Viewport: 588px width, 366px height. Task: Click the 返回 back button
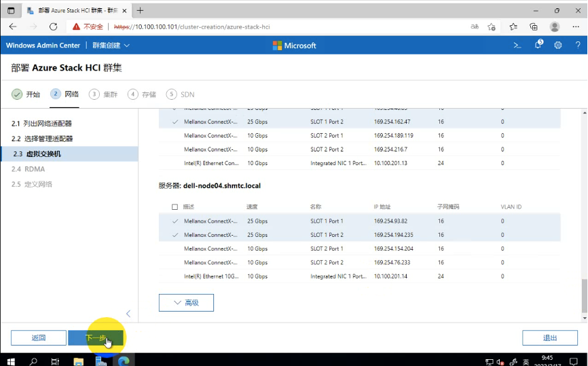[39, 338]
